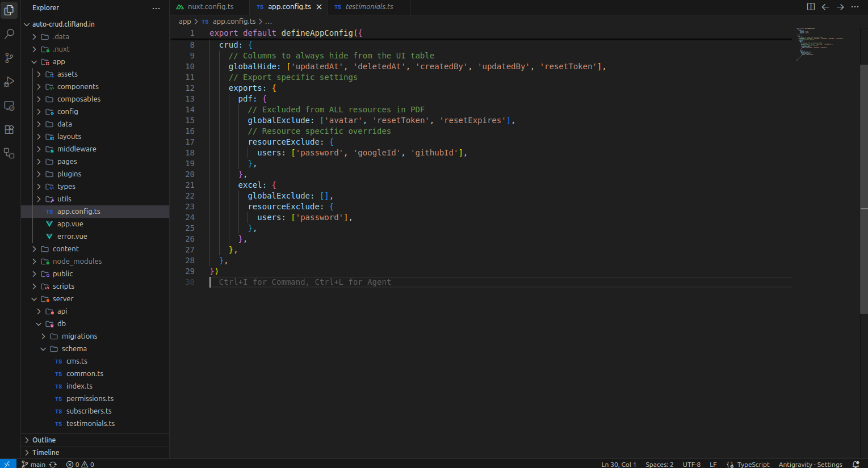Screen dimensions: 868x468
Task: Open the Remote Explorer icon
Action: tap(9, 105)
